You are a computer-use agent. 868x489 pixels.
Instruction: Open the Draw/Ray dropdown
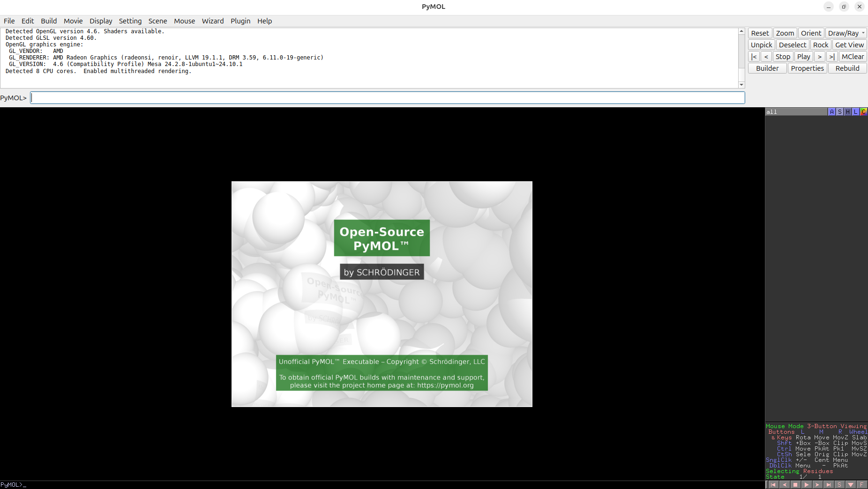pos(846,33)
